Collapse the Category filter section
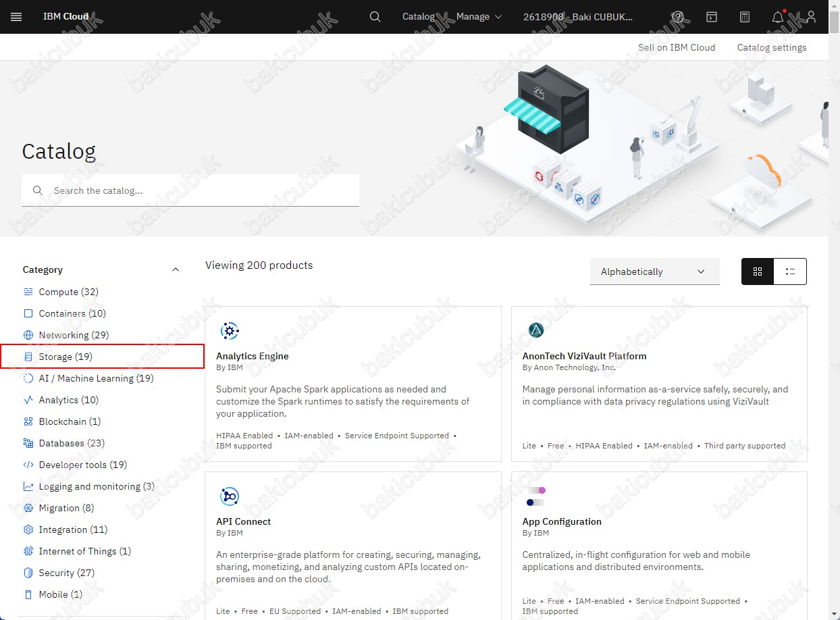 point(176,269)
